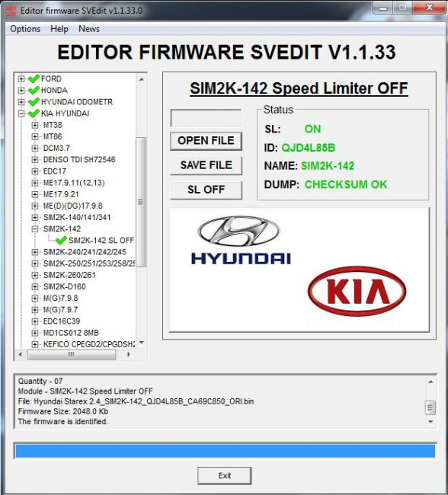Click the tree horizontal scrollbar thumb

pyautogui.click(x=72, y=355)
